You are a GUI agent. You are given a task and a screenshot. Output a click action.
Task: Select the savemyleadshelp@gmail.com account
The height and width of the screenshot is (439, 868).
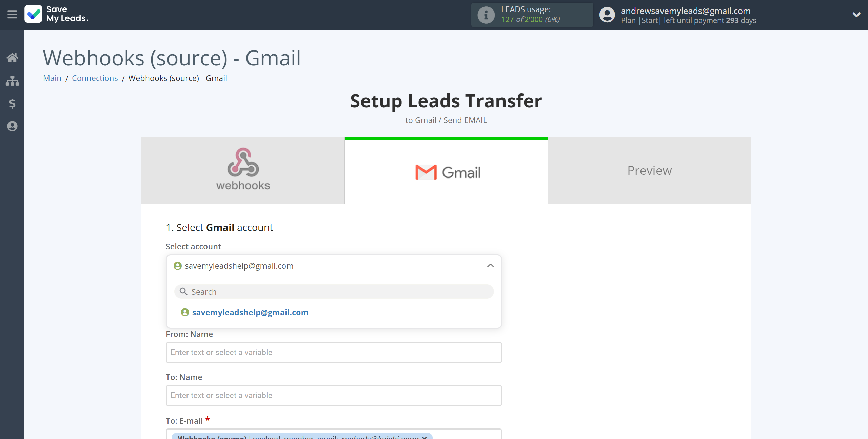(x=251, y=312)
